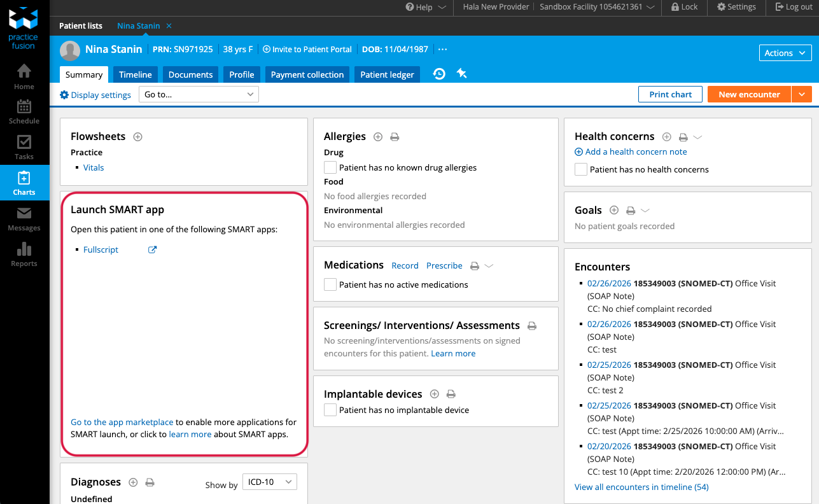Image resolution: width=819 pixels, height=504 pixels.
Task: Print the Allergies section
Action: point(395,137)
